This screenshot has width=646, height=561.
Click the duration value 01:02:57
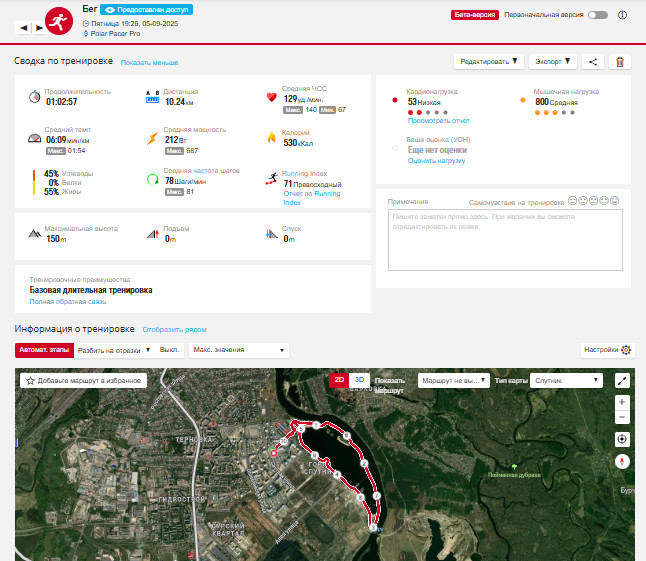tap(61, 102)
